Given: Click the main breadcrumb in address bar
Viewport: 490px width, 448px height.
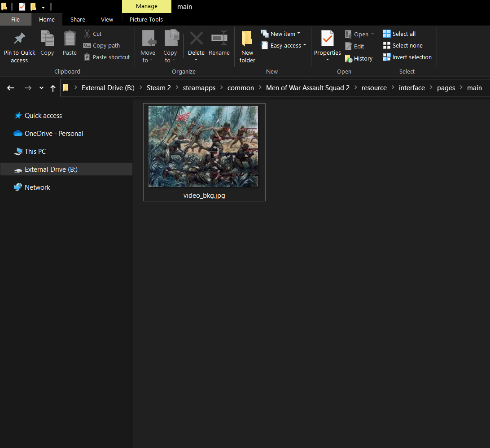Looking at the screenshot, I should coord(474,88).
